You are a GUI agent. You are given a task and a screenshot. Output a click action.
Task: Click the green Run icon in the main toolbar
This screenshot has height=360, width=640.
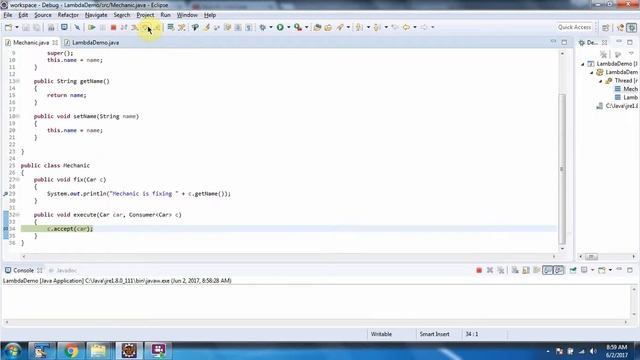coord(280,27)
